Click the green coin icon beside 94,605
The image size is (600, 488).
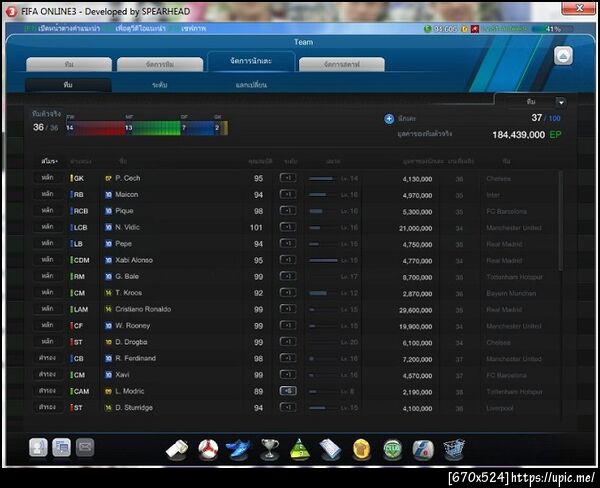(428, 29)
